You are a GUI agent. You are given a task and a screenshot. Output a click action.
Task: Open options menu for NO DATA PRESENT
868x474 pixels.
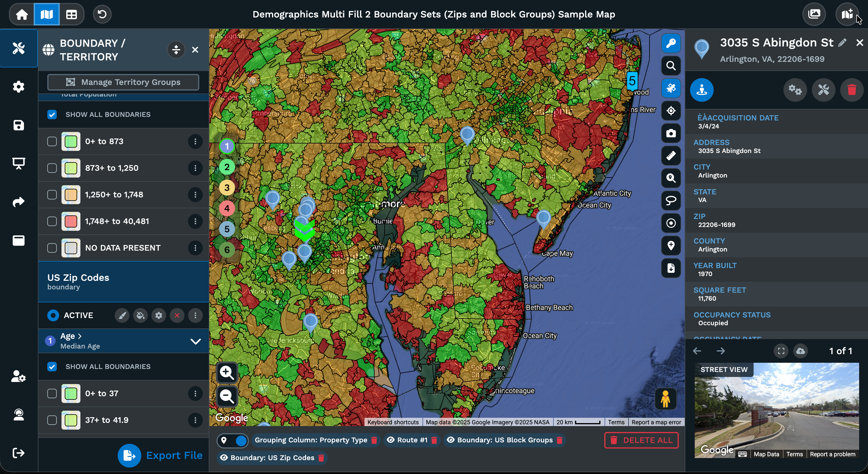click(195, 248)
